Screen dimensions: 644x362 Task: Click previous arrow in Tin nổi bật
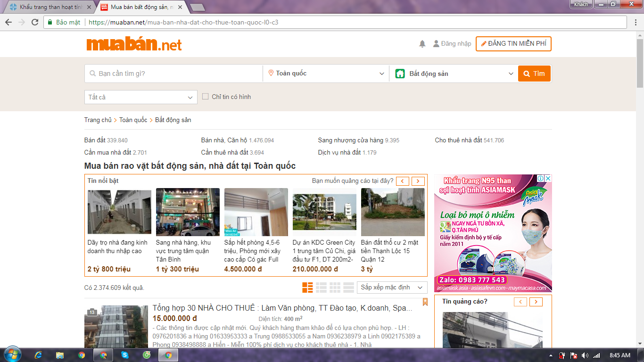(x=403, y=181)
